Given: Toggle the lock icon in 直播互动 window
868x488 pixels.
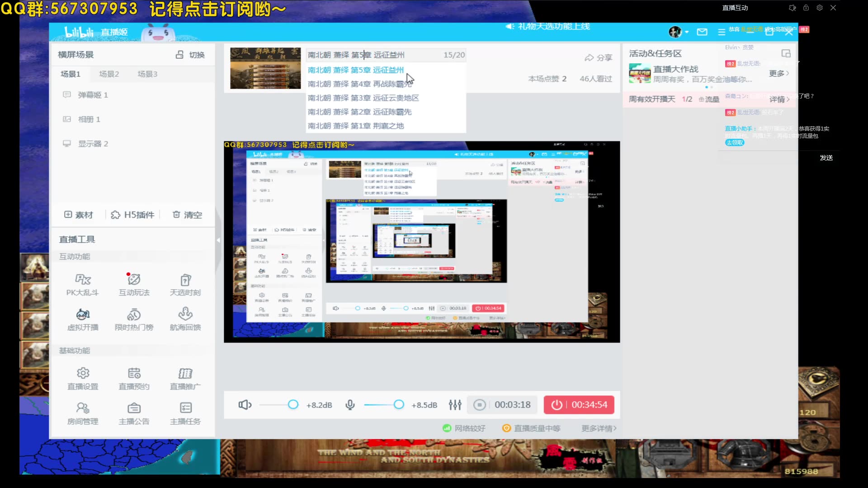Looking at the screenshot, I should (806, 8).
